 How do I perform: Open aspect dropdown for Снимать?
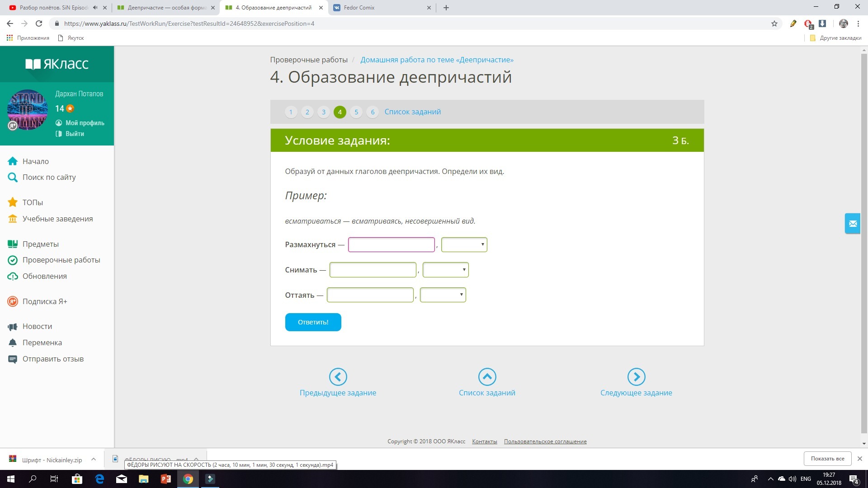pyautogui.click(x=446, y=270)
